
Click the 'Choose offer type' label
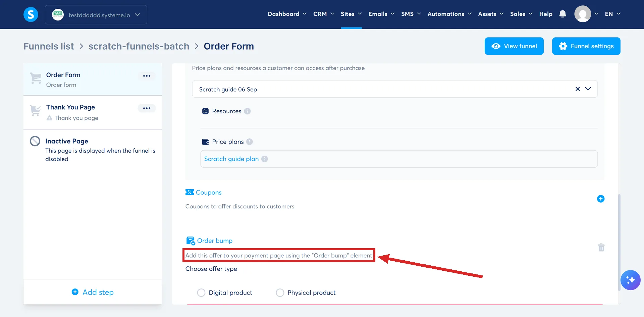[211, 269]
